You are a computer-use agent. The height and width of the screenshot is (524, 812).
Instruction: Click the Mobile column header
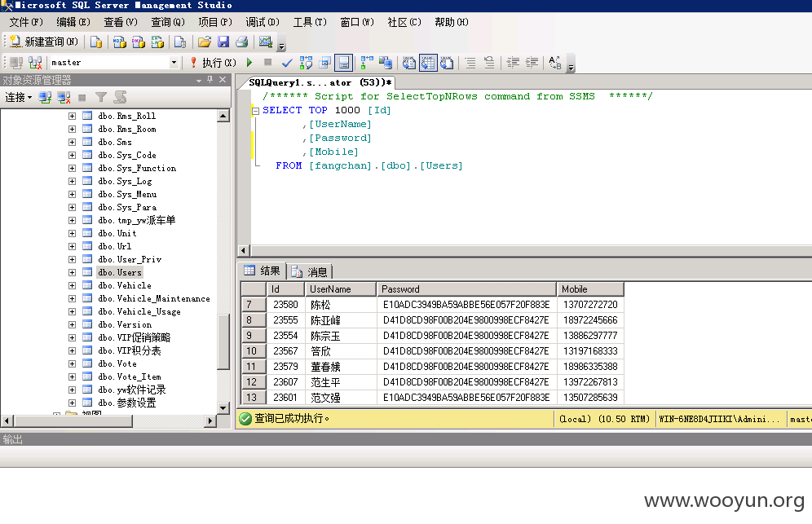click(x=590, y=289)
